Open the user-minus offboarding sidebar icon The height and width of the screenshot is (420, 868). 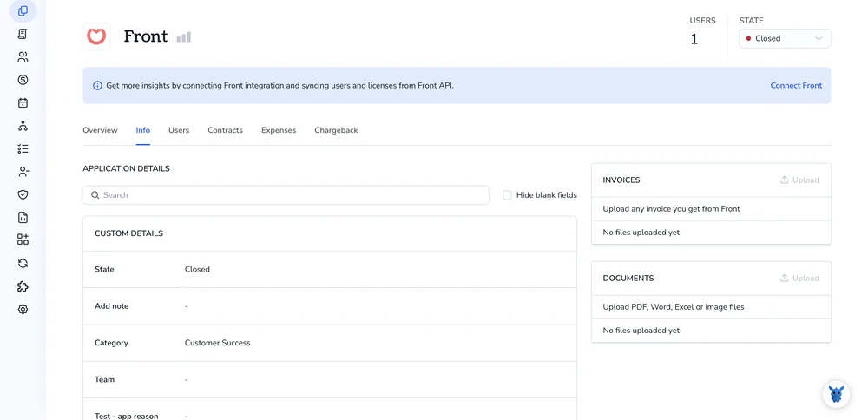[x=23, y=172]
